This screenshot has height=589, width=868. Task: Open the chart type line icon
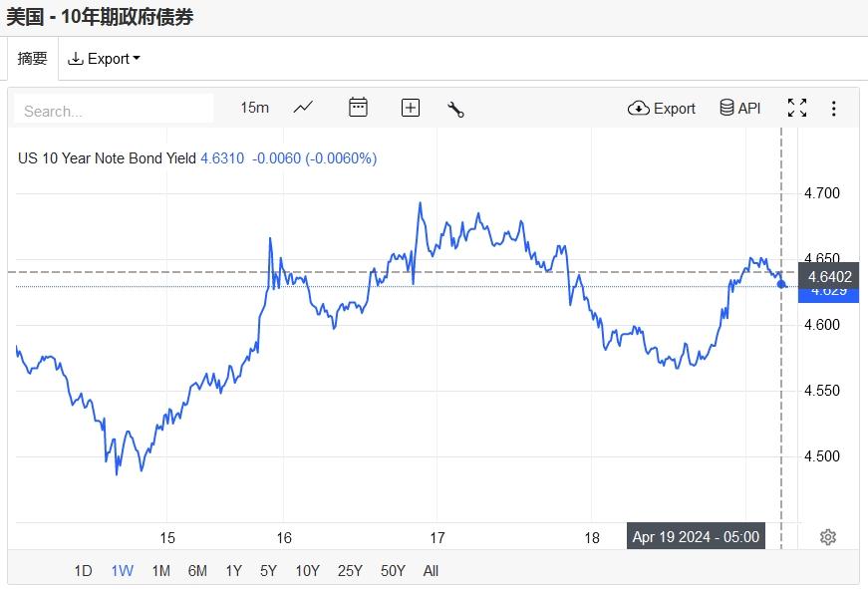pyautogui.click(x=303, y=108)
